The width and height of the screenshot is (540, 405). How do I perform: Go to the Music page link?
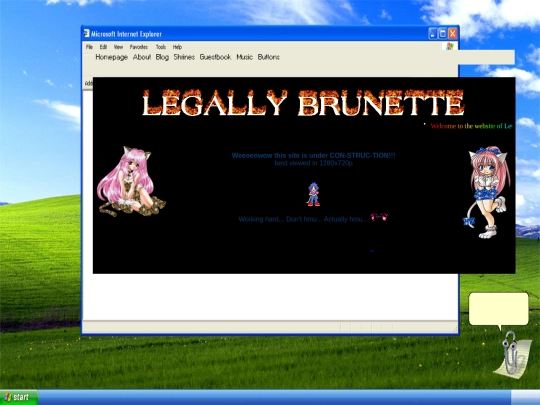click(x=245, y=57)
